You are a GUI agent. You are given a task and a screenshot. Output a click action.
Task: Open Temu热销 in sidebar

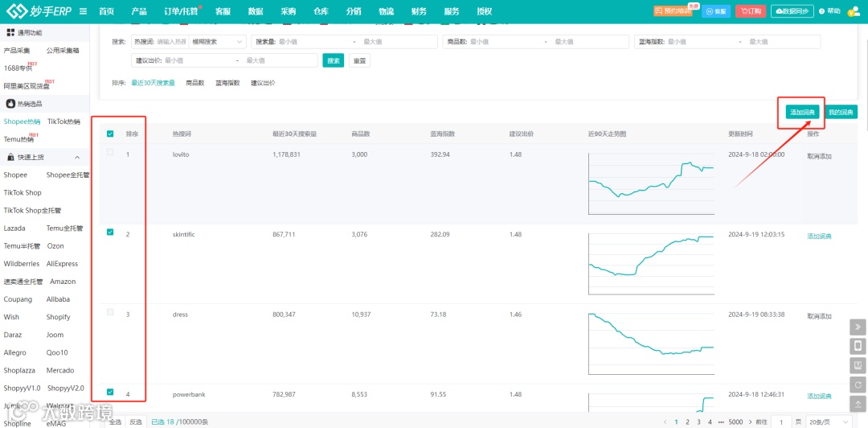[18, 139]
